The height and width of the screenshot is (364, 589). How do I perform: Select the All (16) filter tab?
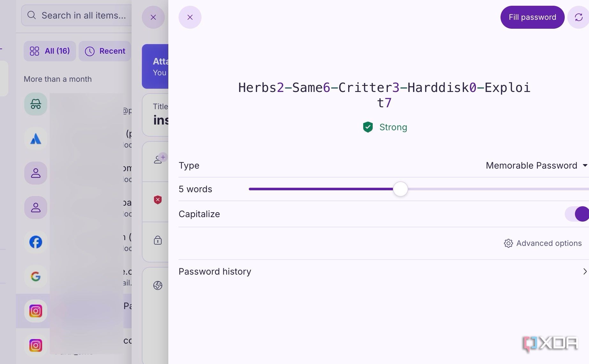(x=50, y=51)
